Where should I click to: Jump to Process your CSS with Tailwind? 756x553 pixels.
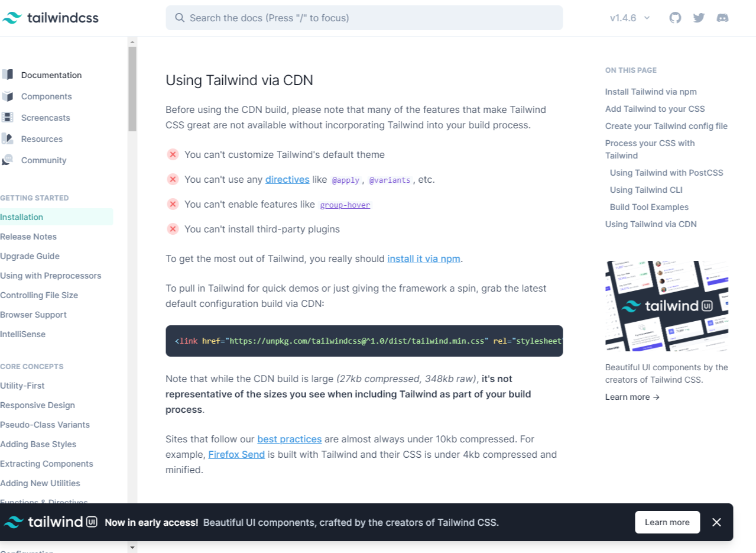click(x=650, y=149)
